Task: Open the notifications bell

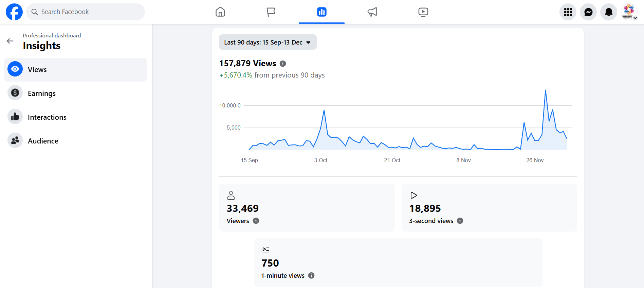Action: [608, 12]
